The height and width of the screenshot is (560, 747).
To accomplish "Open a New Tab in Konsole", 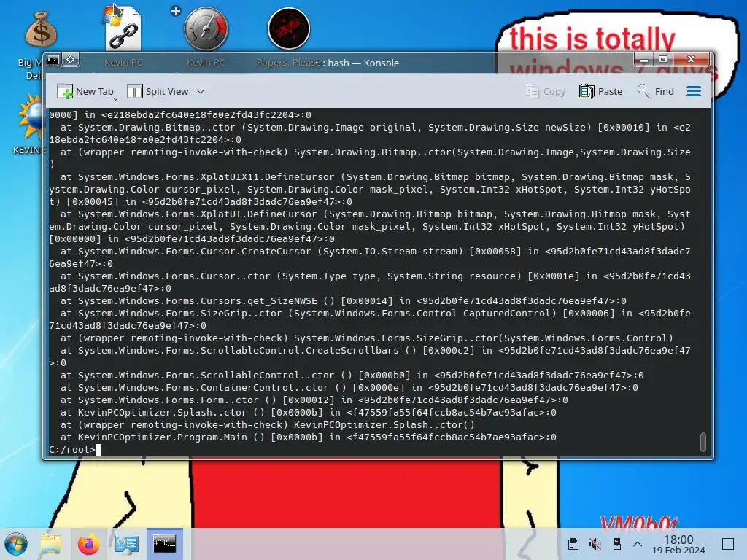I will 85,91.
